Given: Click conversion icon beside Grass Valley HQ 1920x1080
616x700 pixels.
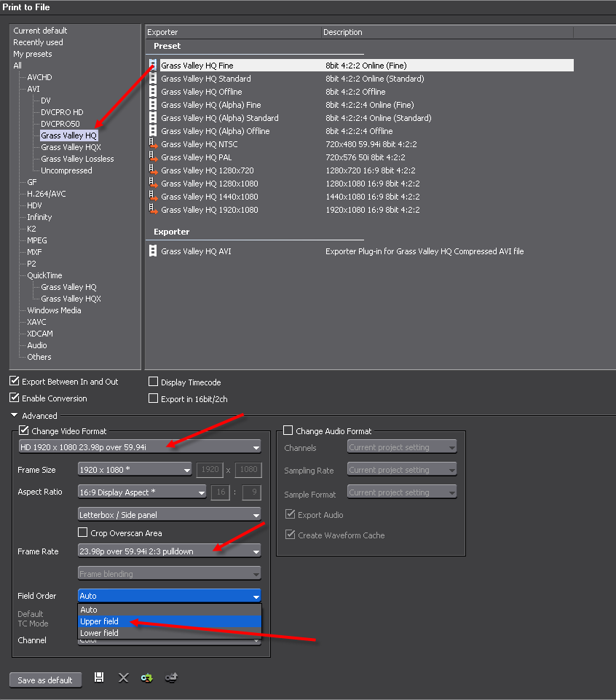Looking at the screenshot, I should [153, 210].
